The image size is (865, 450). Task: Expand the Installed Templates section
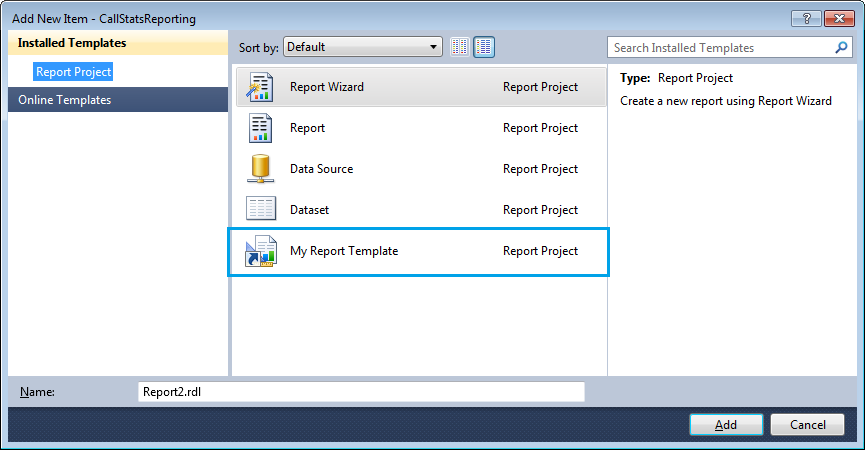coord(72,43)
